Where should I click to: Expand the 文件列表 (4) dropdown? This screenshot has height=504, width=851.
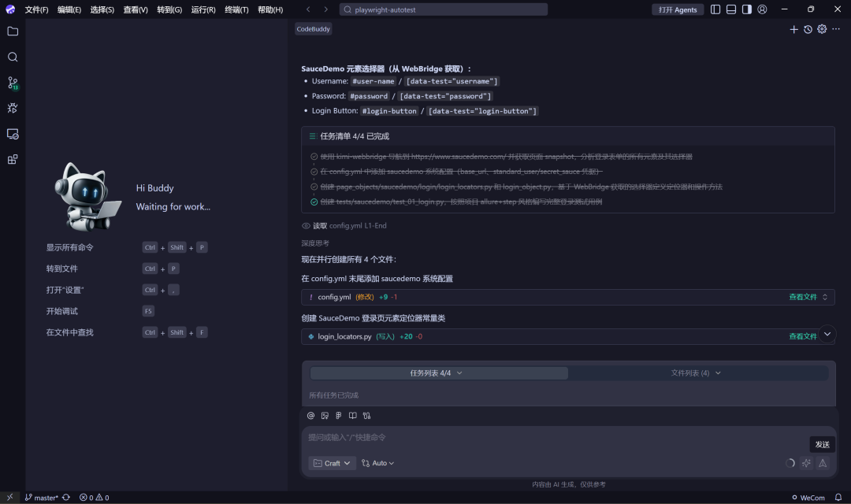click(x=697, y=373)
